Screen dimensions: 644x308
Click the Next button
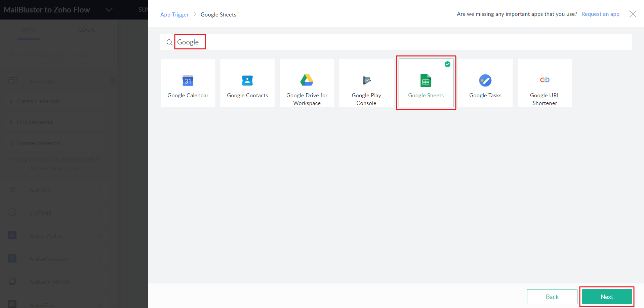607,297
